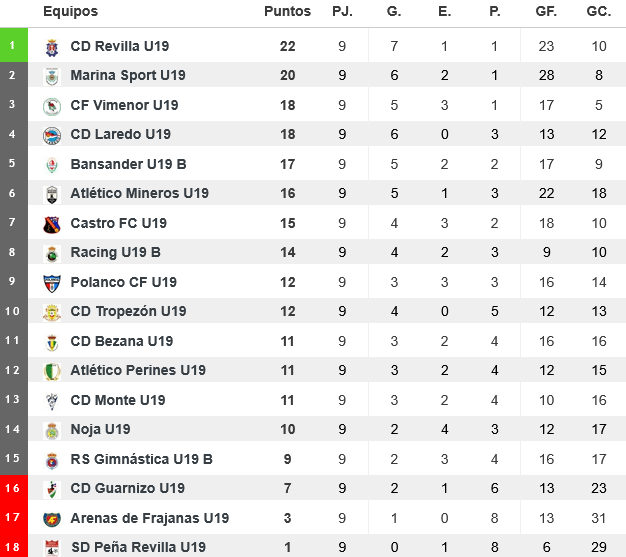Click the Racing U19 B club badge
The height and width of the screenshot is (557, 626).
pos(52,253)
